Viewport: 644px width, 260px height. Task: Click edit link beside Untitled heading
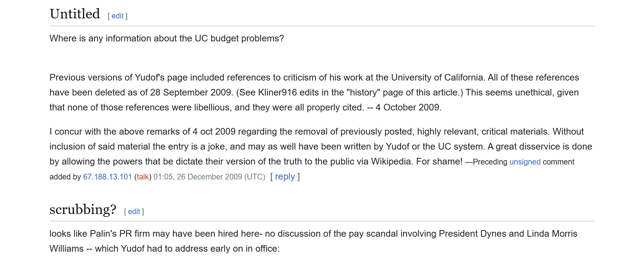(x=118, y=16)
